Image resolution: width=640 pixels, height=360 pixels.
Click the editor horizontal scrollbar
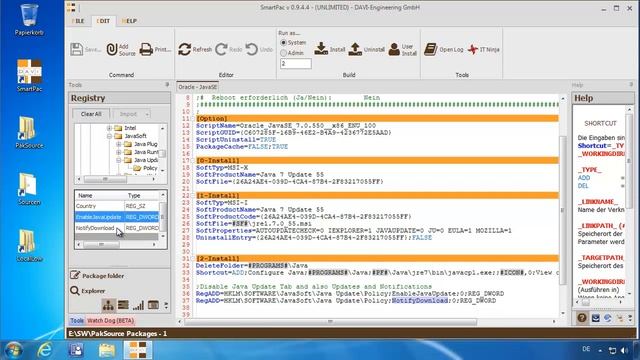point(331,322)
